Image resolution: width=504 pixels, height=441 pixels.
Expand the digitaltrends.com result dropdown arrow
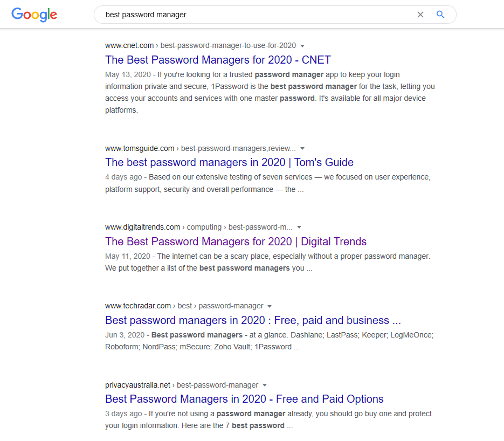click(299, 227)
